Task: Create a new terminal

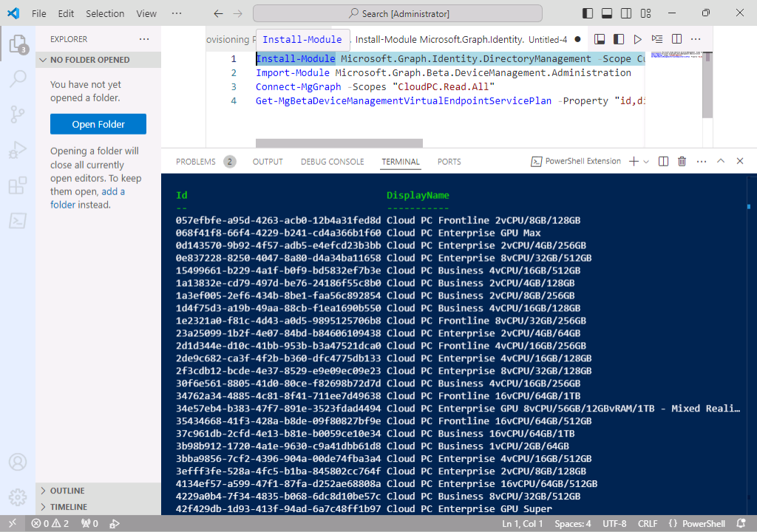Action: point(634,161)
